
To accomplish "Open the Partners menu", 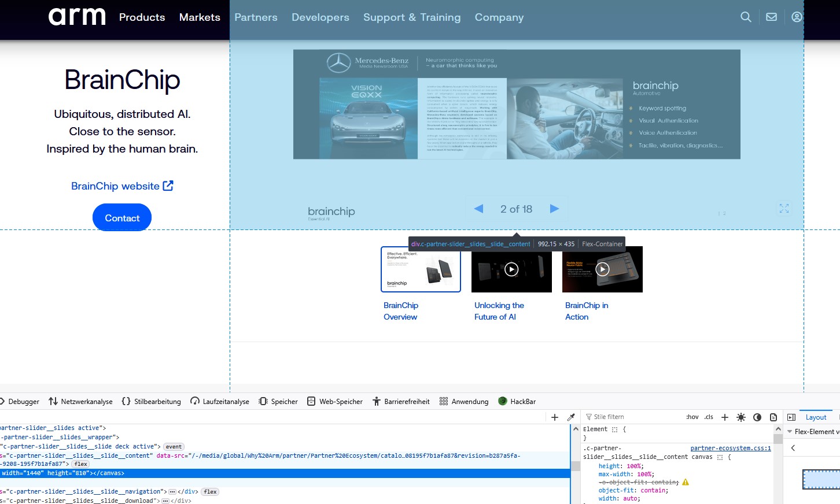I will click(x=256, y=17).
